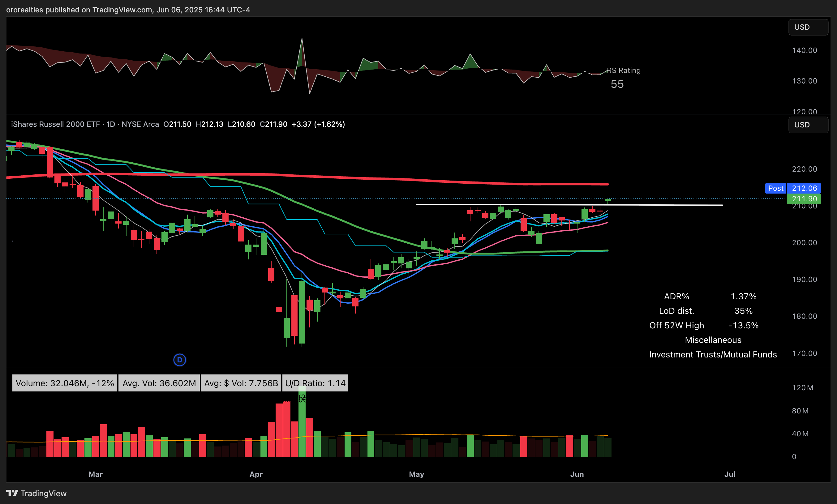Click the H212.13 high value in header
Screen dimensions: 837x504
210,124
